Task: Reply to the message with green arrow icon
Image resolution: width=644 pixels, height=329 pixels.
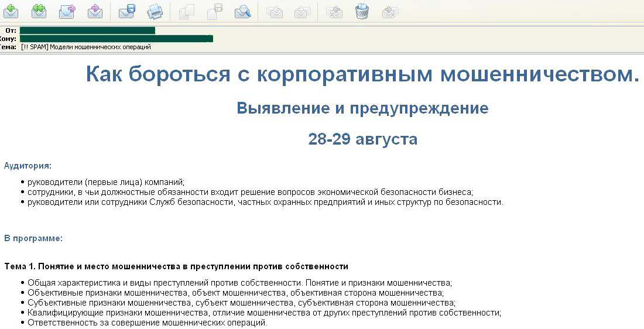Action: 11,11
